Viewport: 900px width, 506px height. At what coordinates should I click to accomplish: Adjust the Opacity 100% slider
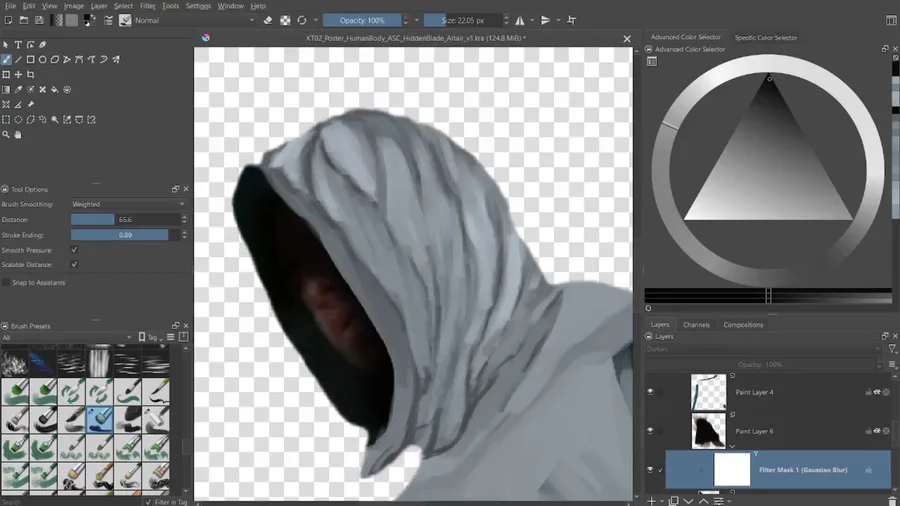(x=362, y=20)
